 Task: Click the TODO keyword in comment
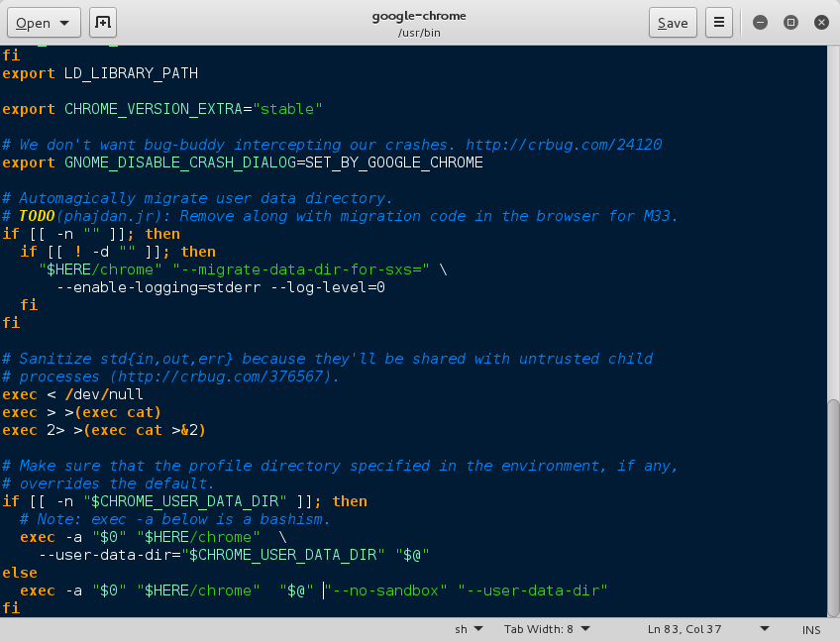(x=37, y=216)
